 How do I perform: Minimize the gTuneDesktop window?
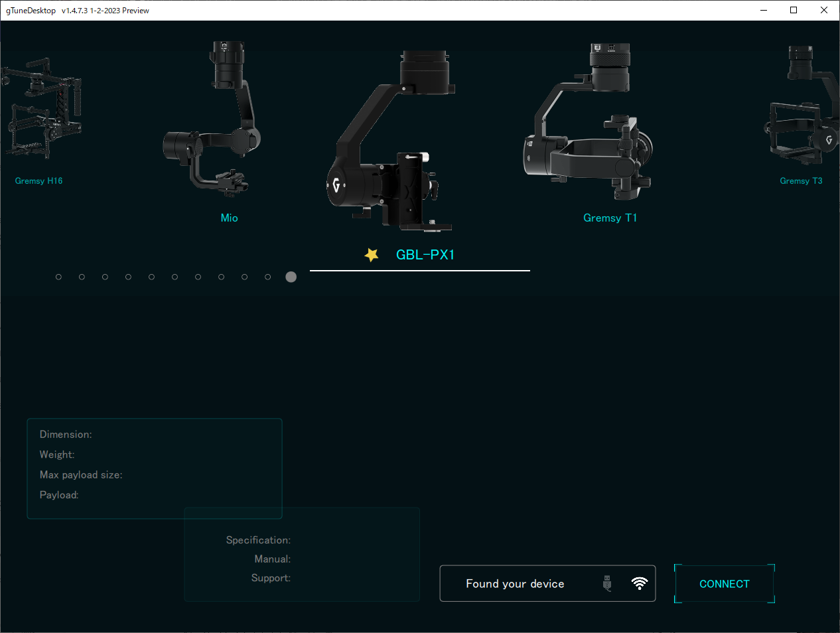pyautogui.click(x=764, y=10)
